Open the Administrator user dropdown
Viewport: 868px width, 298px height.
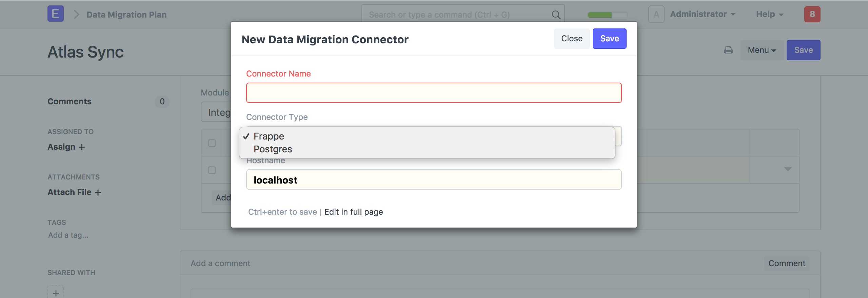click(703, 14)
